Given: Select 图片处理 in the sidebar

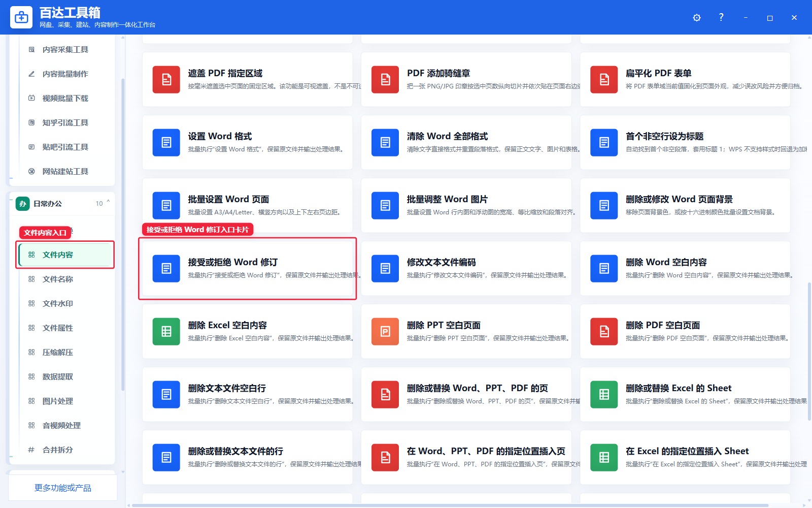Looking at the screenshot, I should (x=65, y=401).
